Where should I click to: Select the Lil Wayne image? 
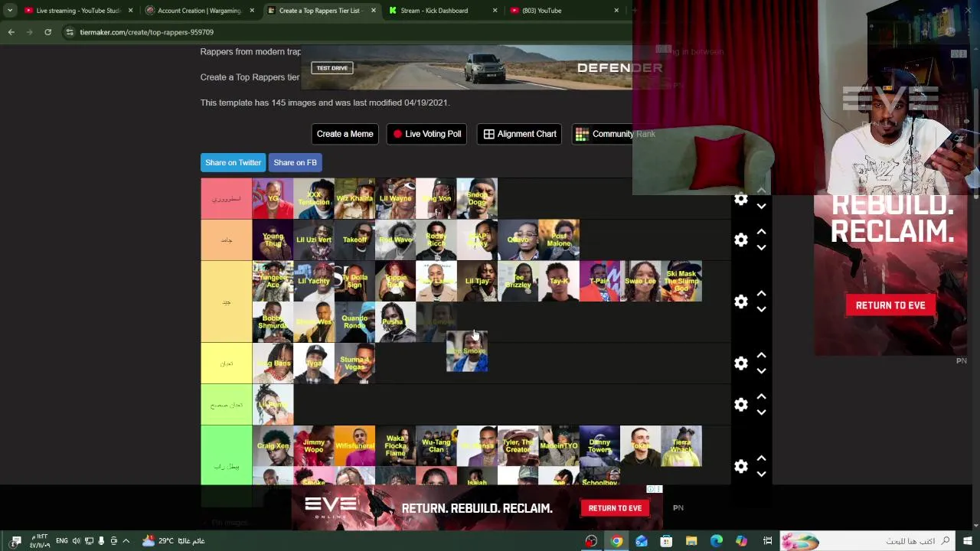[x=395, y=198]
